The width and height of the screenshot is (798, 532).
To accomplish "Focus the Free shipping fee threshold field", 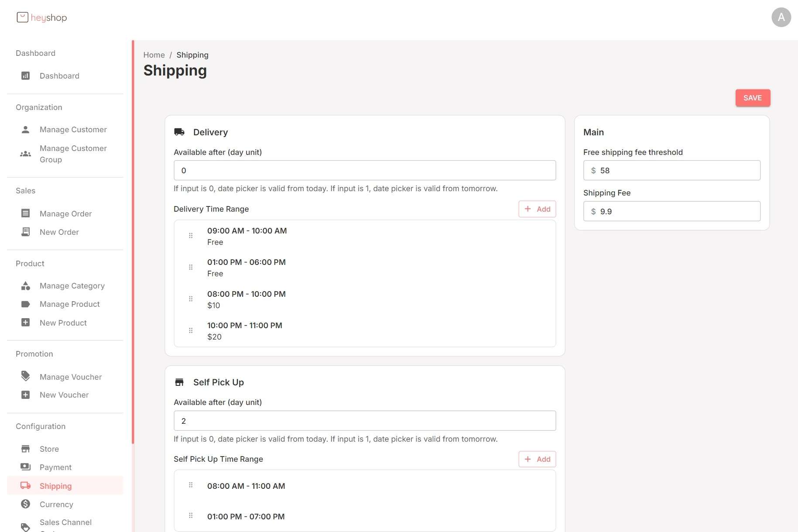I will pos(678,171).
